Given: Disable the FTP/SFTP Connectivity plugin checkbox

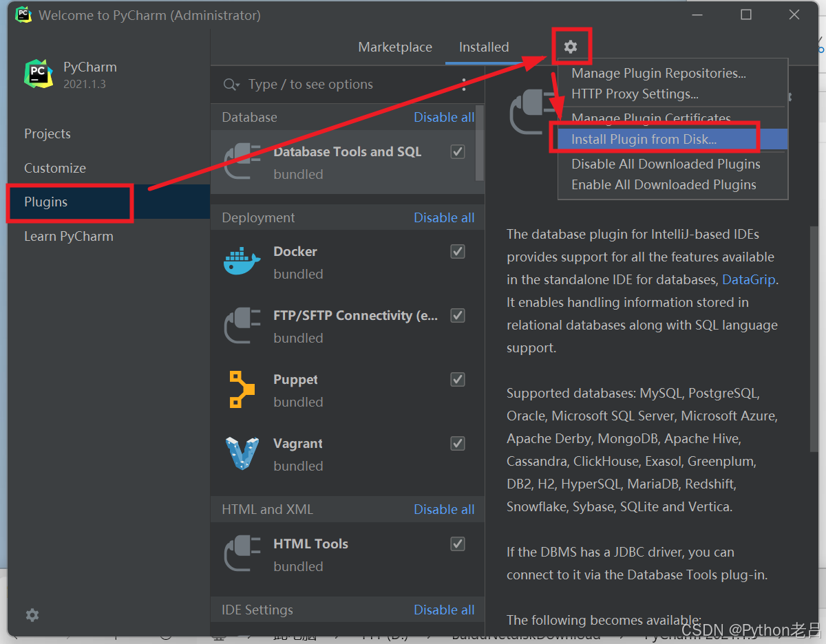Looking at the screenshot, I should point(458,315).
